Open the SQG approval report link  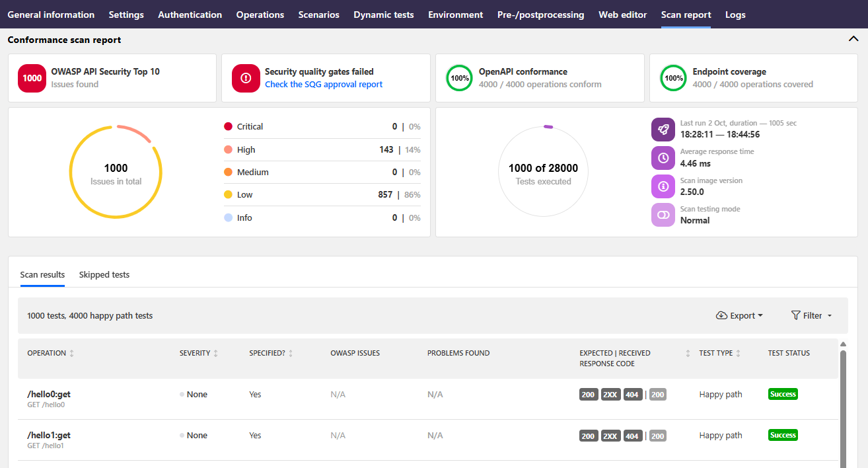[x=324, y=85]
